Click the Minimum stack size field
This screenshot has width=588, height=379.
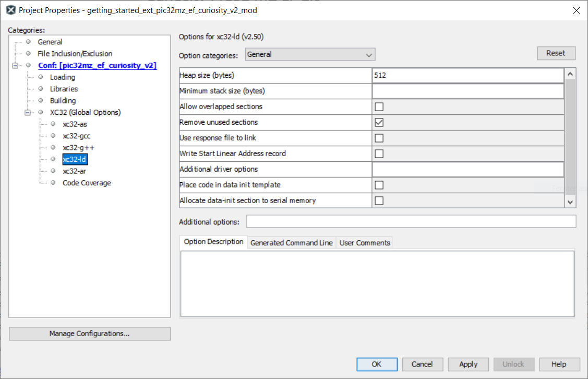(467, 91)
